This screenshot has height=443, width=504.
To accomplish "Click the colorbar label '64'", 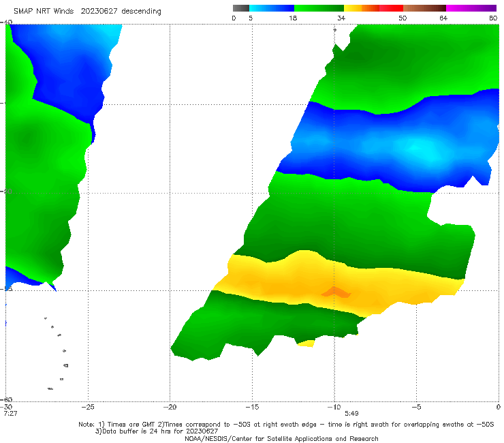I will 443,18.
